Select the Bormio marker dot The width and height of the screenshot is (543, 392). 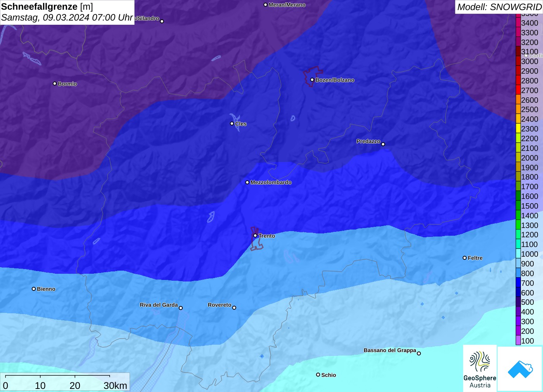click(x=55, y=83)
